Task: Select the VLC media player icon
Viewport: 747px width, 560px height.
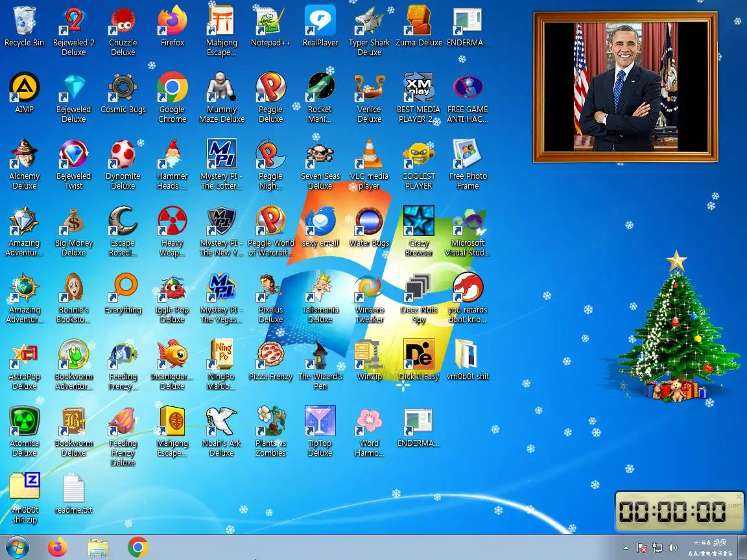Action: [x=369, y=164]
